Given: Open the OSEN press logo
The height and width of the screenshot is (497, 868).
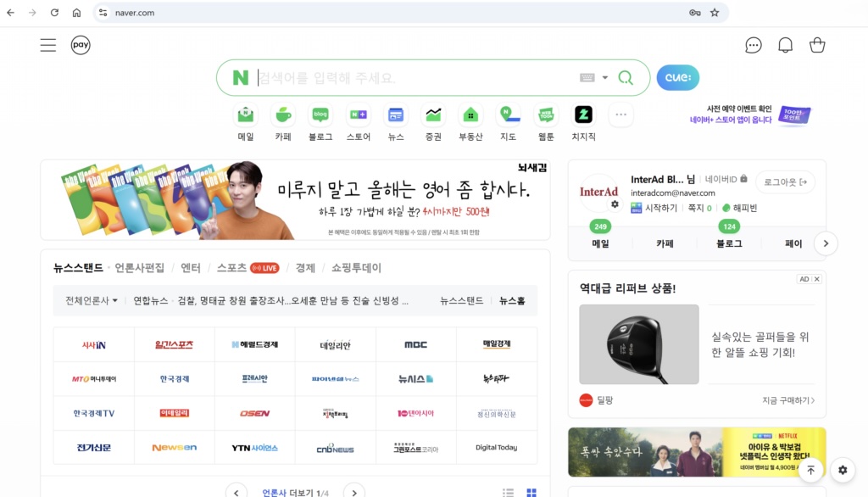Looking at the screenshot, I should [x=254, y=413].
